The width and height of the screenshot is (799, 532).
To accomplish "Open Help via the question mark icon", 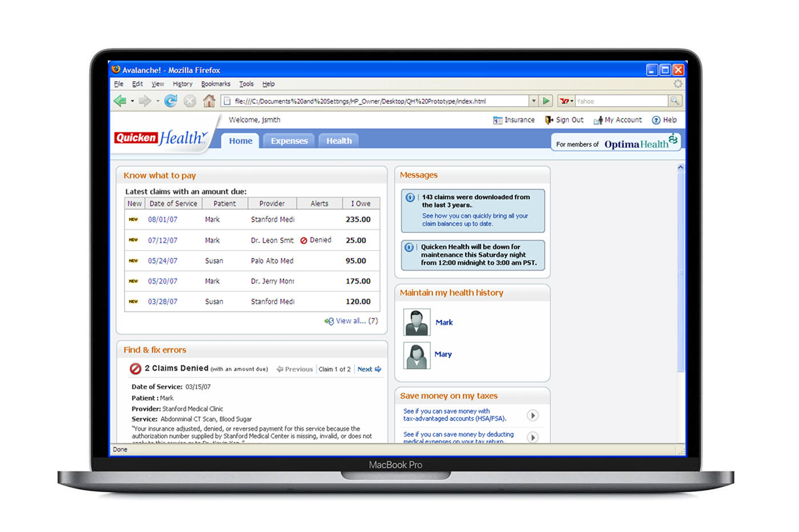I will coord(656,120).
